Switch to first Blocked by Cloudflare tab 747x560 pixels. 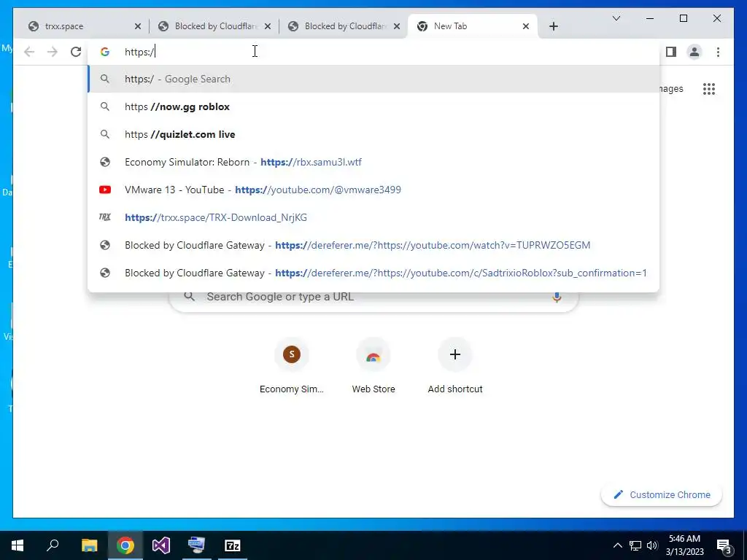click(214, 26)
